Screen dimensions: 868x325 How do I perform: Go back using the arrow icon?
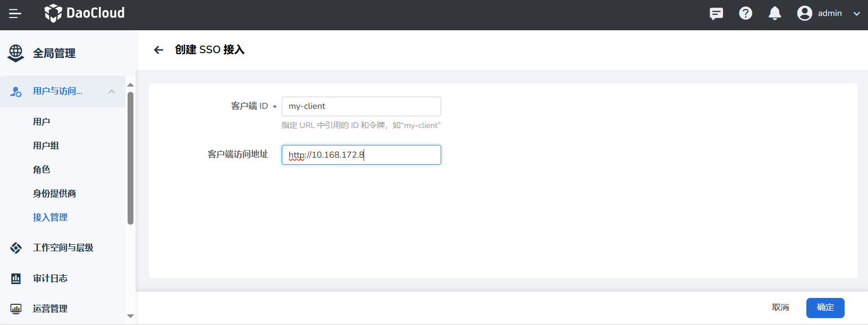coord(158,50)
